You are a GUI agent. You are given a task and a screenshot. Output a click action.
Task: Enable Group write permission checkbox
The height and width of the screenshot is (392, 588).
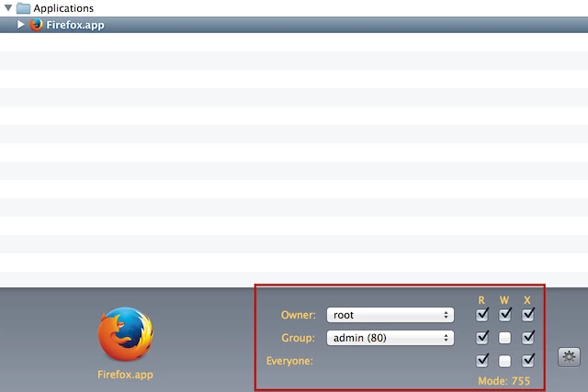504,338
